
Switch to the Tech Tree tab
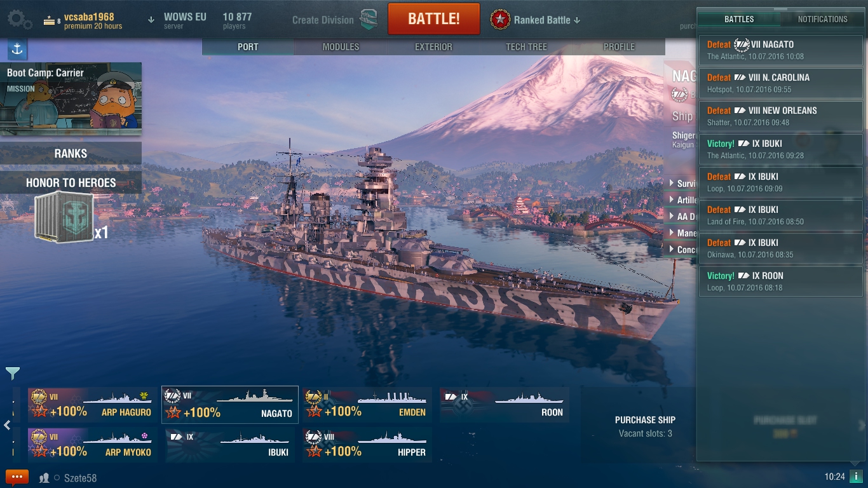coord(526,47)
